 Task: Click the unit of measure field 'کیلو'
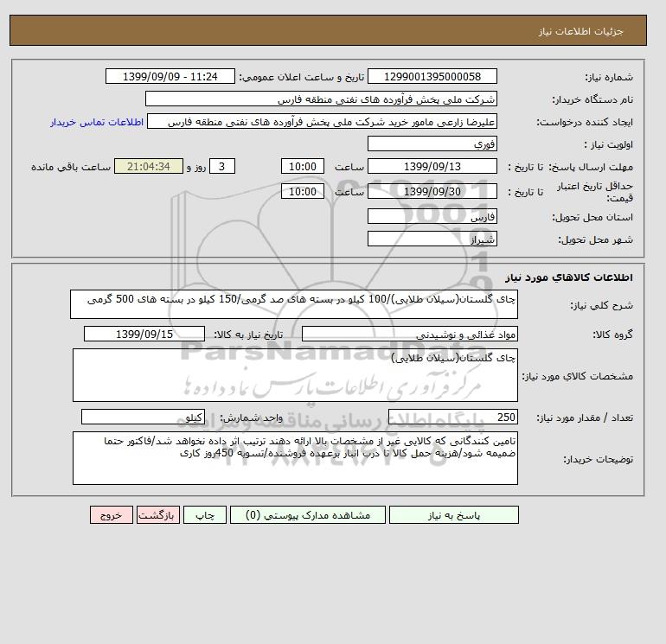(x=143, y=418)
